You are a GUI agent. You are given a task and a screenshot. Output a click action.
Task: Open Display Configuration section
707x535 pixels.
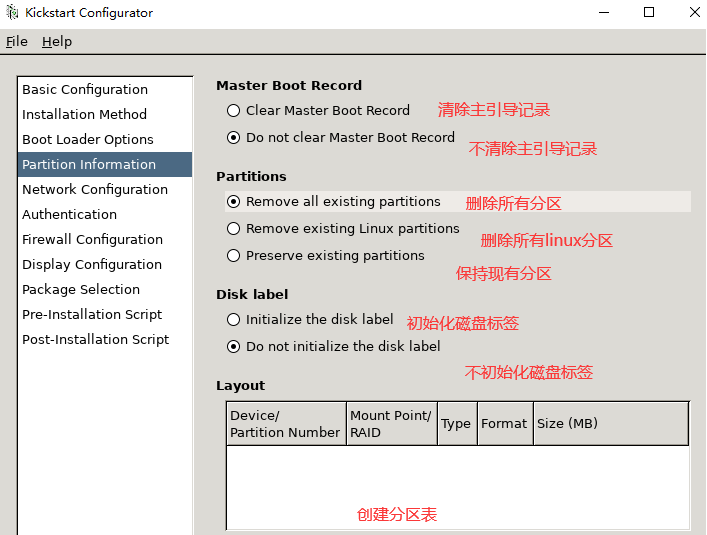coord(105,265)
